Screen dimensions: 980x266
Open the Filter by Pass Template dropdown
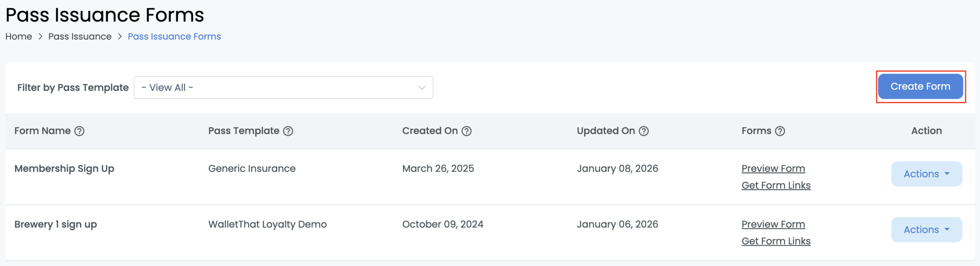click(x=283, y=87)
